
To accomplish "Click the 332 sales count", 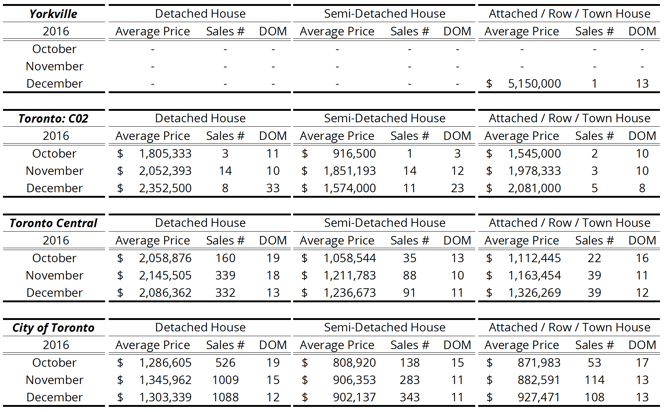I will (x=225, y=293).
